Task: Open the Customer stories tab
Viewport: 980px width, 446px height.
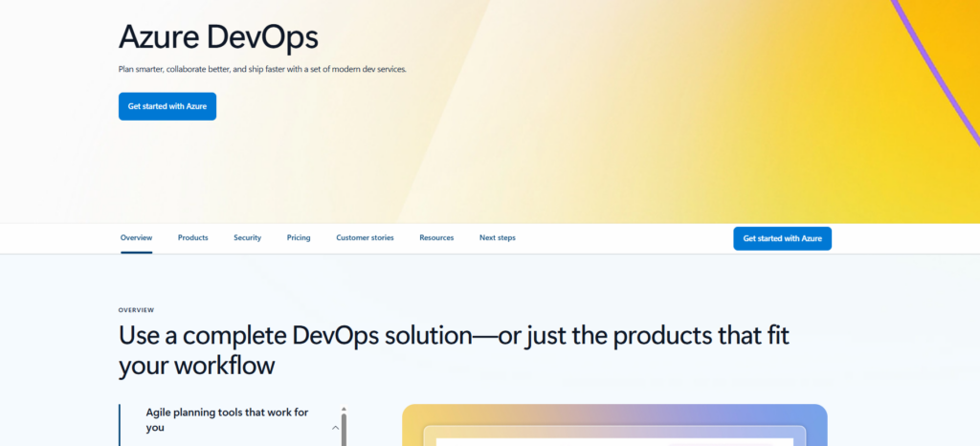Action: click(x=365, y=237)
